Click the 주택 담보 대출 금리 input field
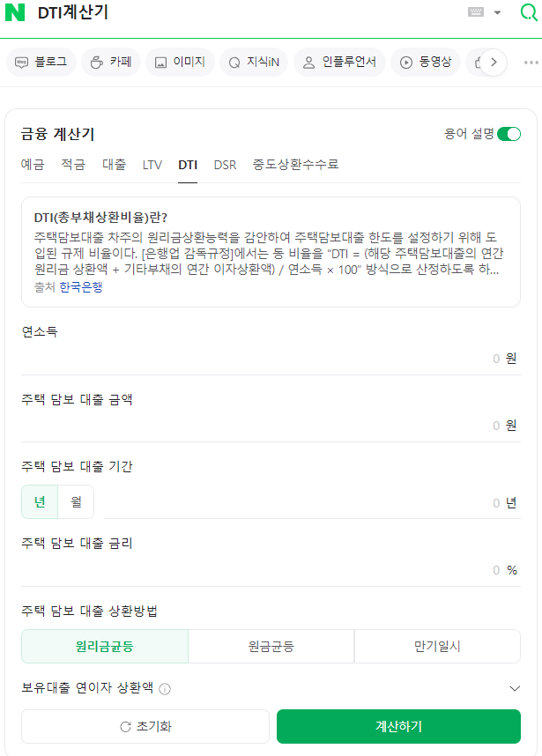The width and height of the screenshot is (542, 756). (x=271, y=570)
